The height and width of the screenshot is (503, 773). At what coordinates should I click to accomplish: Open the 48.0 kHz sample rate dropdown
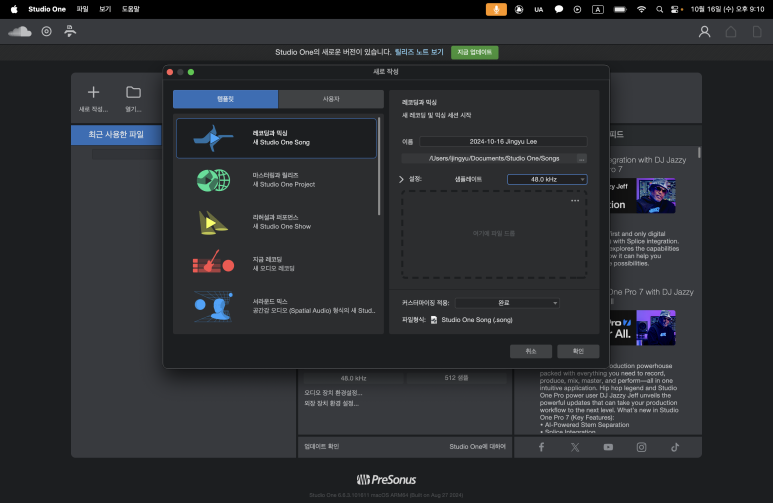[x=547, y=180]
